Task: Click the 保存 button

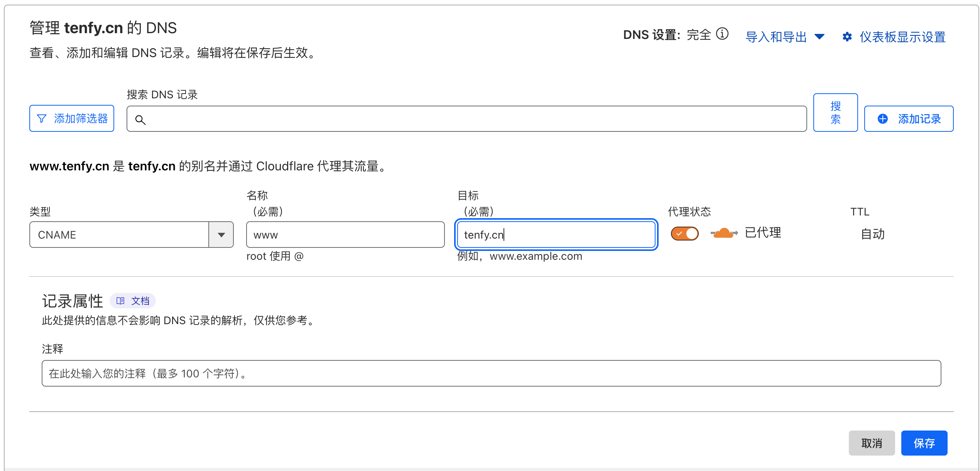Action: [x=924, y=443]
